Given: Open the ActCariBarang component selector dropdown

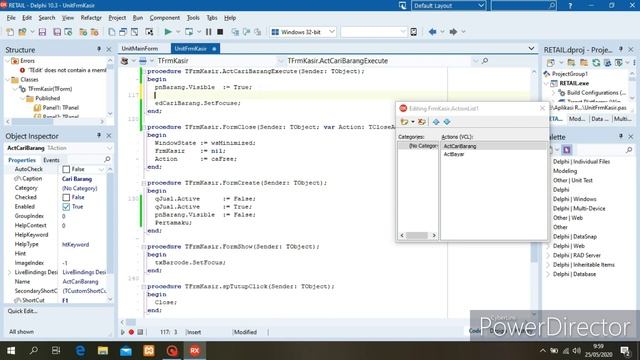Looking at the screenshot, I should tap(109, 148).
